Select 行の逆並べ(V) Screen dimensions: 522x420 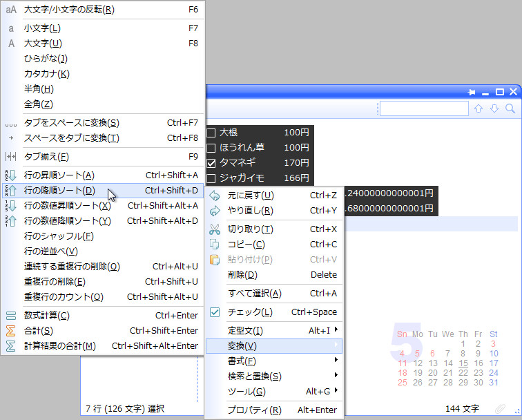(x=102, y=251)
